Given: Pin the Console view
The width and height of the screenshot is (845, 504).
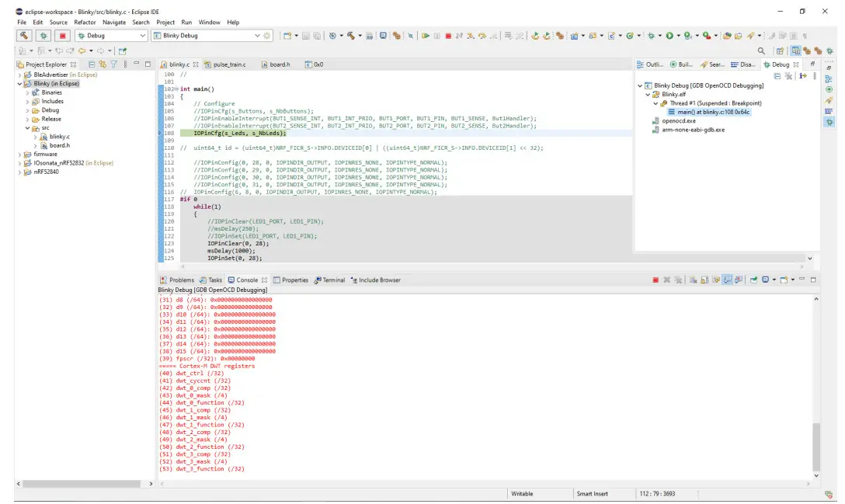Looking at the screenshot, I should (726, 280).
